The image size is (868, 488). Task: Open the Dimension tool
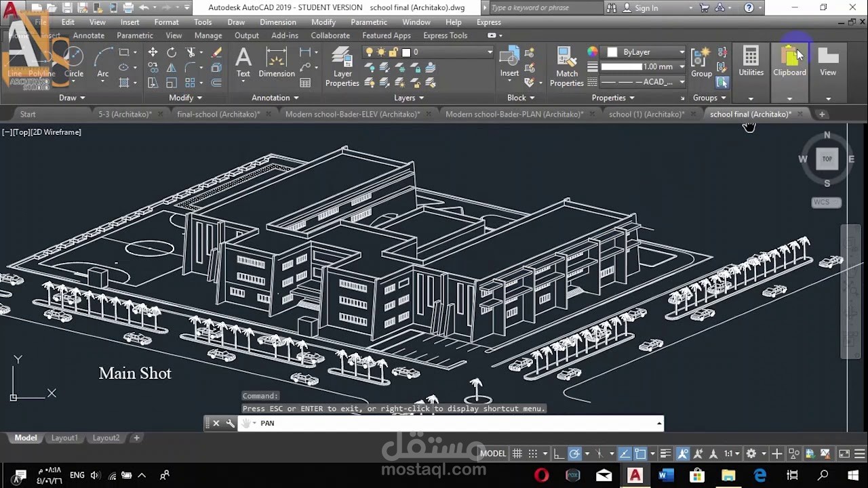click(276, 64)
